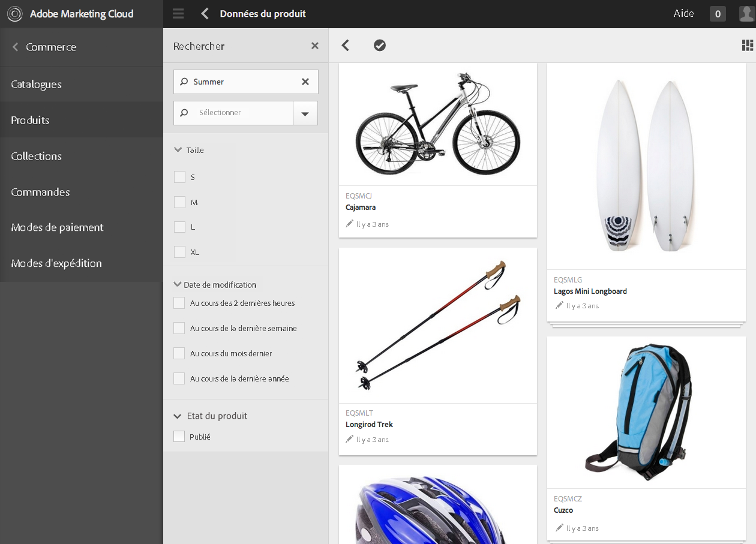Check the L size checkbox
Viewport: 756px width, 544px height.
click(x=179, y=227)
